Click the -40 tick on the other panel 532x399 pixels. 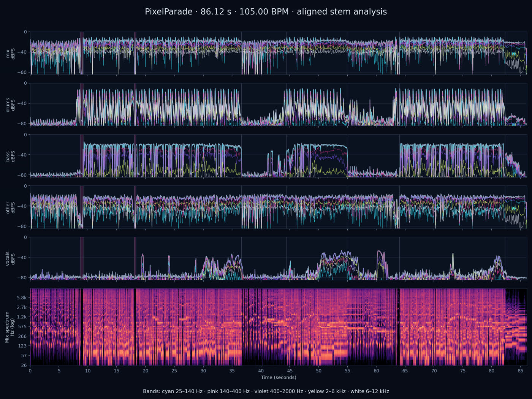click(23, 206)
